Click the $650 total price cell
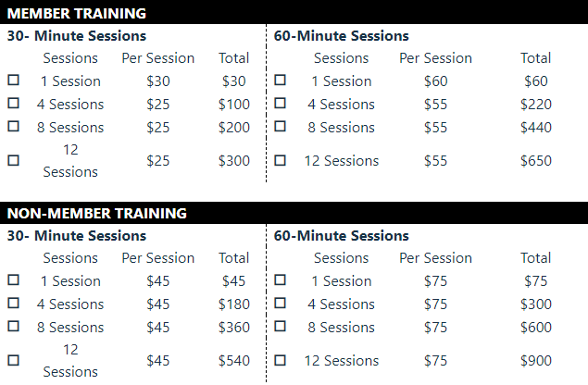Viewport: 588px width, 385px height. click(x=535, y=160)
